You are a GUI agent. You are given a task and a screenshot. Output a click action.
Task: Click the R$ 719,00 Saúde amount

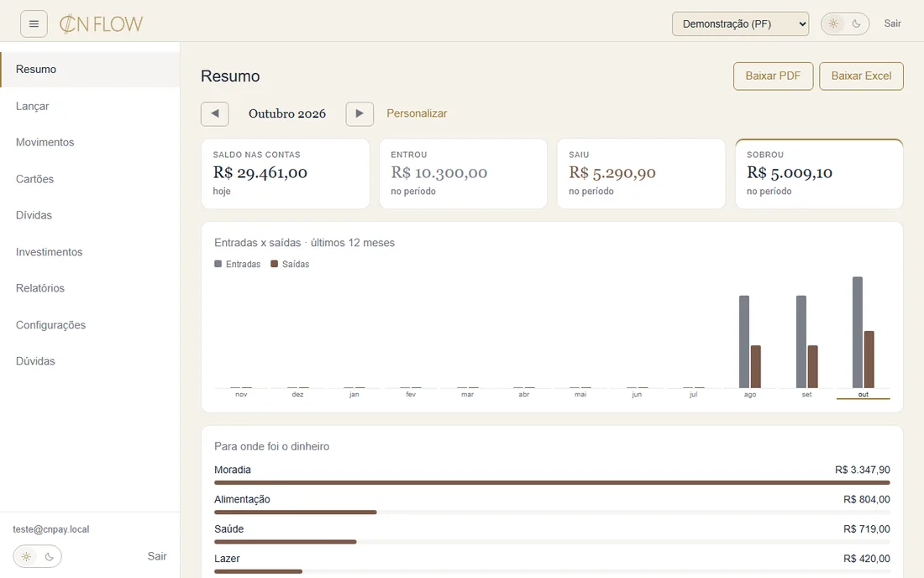(x=866, y=528)
